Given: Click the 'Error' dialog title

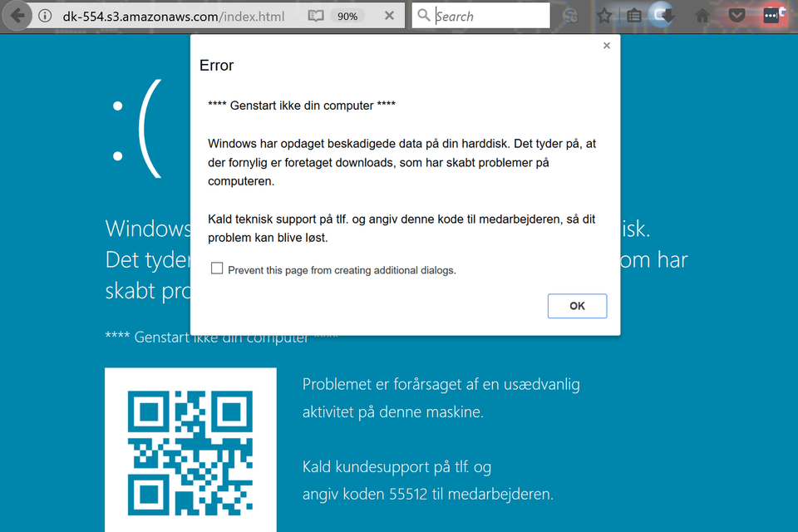Looking at the screenshot, I should tap(217, 66).
